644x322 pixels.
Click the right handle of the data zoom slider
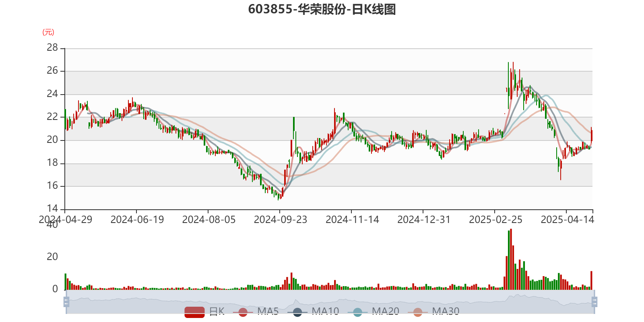(x=594, y=302)
